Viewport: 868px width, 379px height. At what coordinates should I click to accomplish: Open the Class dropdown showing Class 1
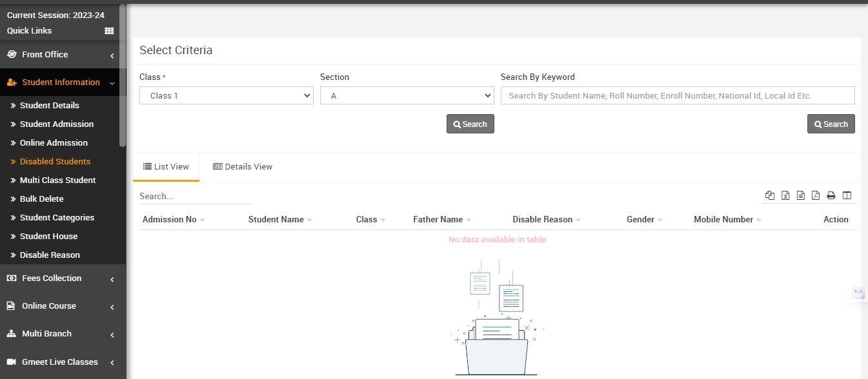(227, 95)
